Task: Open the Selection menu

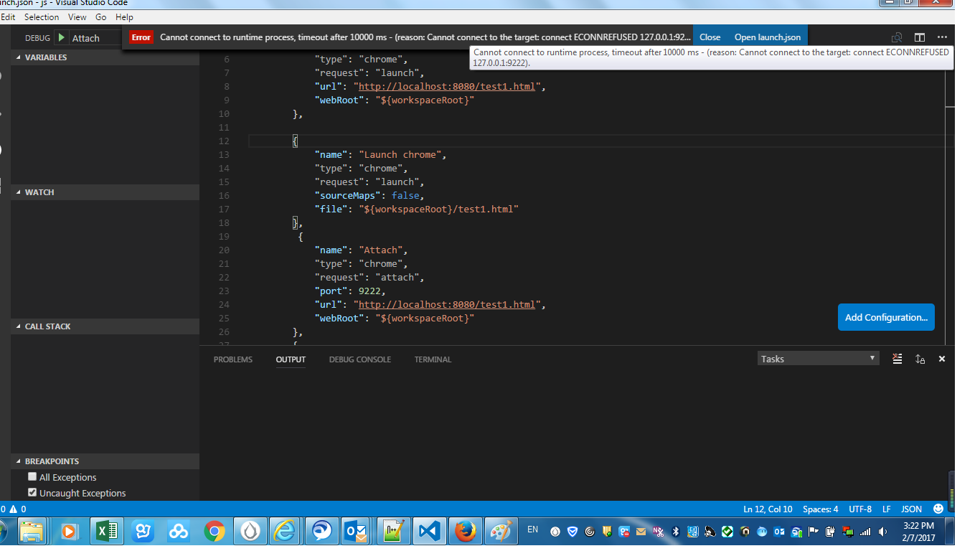Action: click(42, 17)
